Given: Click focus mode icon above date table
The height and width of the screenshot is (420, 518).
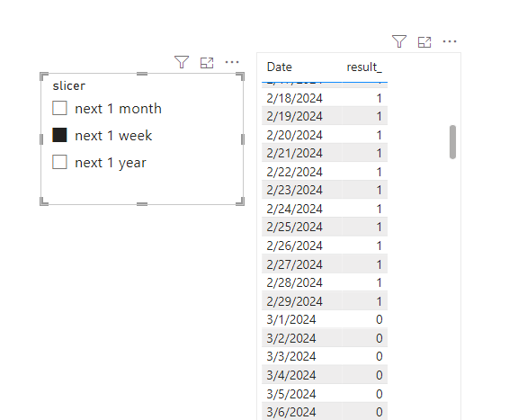Looking at the screenshot, I should [424, 42].
